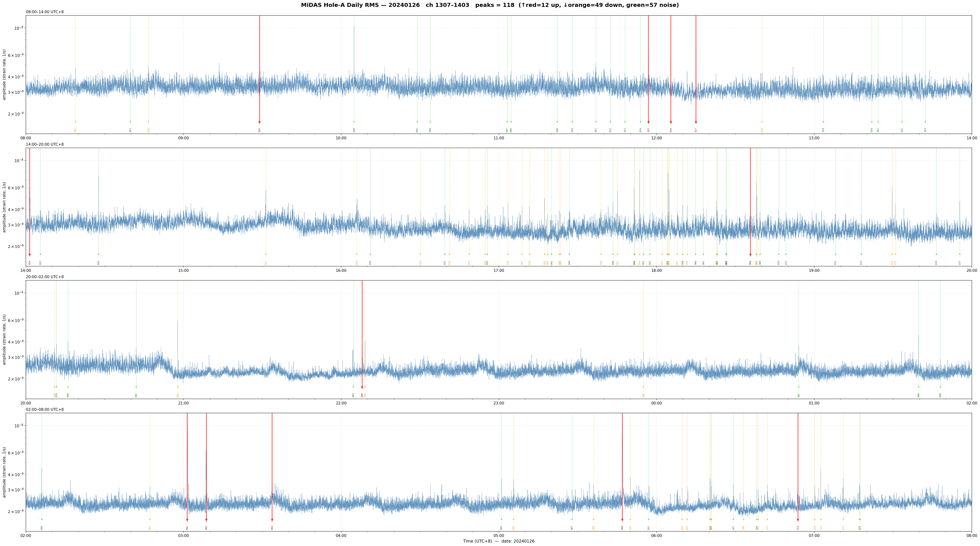Viewport: 980px width, 546px height.
Task: Click the green peak label 090
Action: 42,528
